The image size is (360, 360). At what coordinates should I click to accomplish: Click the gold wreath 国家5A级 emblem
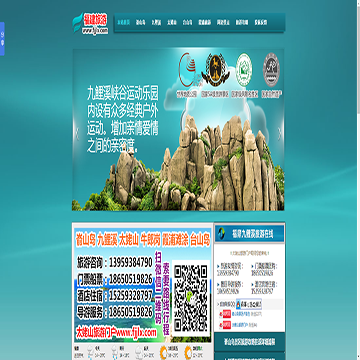tap(215, 70)
